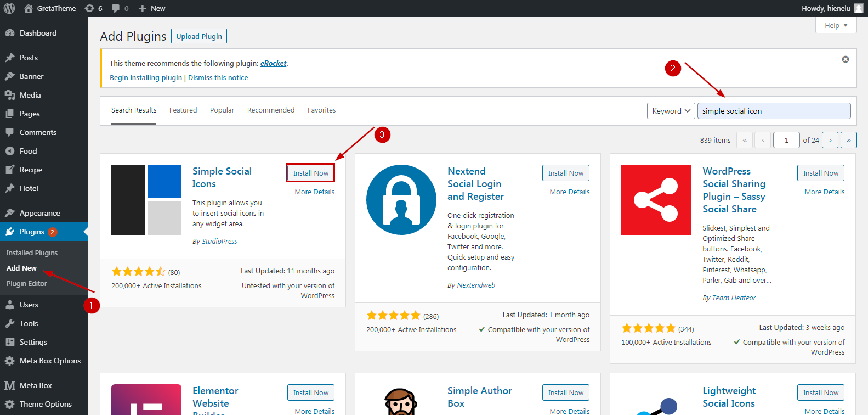The width and height of the screenshot is (868, 415).
Task: Install the Simple Social Icons plugin
Action: (x=311, y=173)
